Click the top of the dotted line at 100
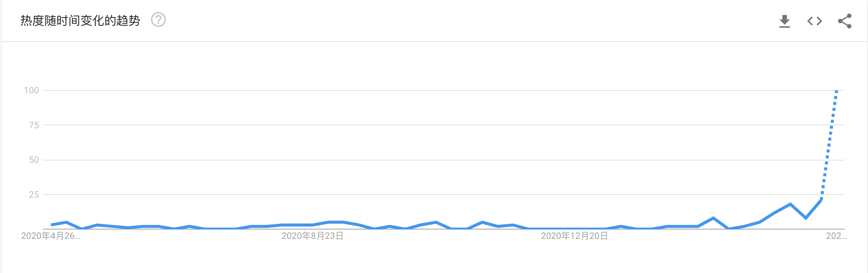This screenshot has width=868, height=273. pyautogui.click(x=836, y=91)
